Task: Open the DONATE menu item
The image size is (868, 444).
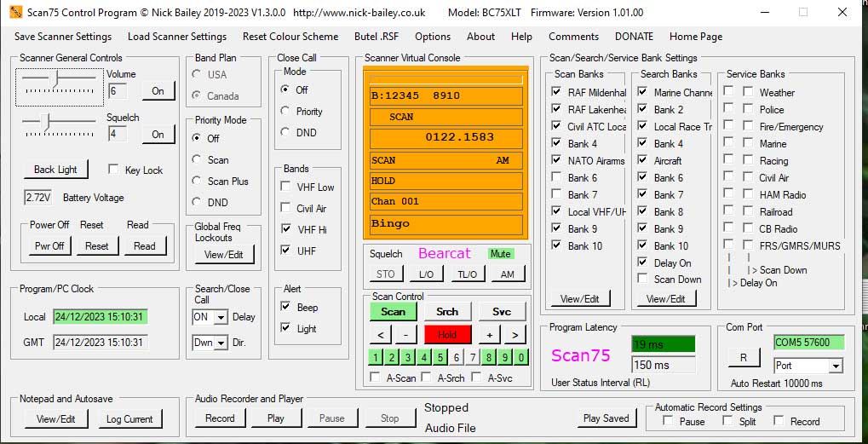Action: pos(634,37)
